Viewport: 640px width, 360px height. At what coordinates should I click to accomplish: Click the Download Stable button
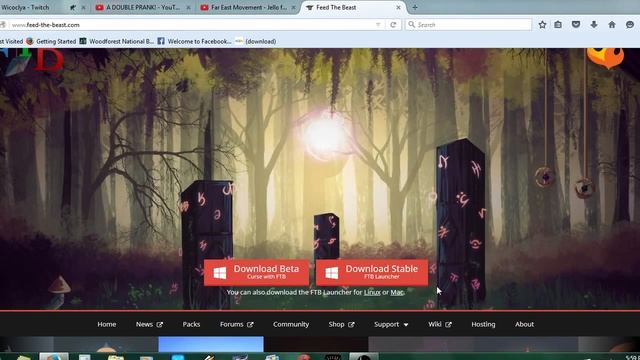[372, 273]
